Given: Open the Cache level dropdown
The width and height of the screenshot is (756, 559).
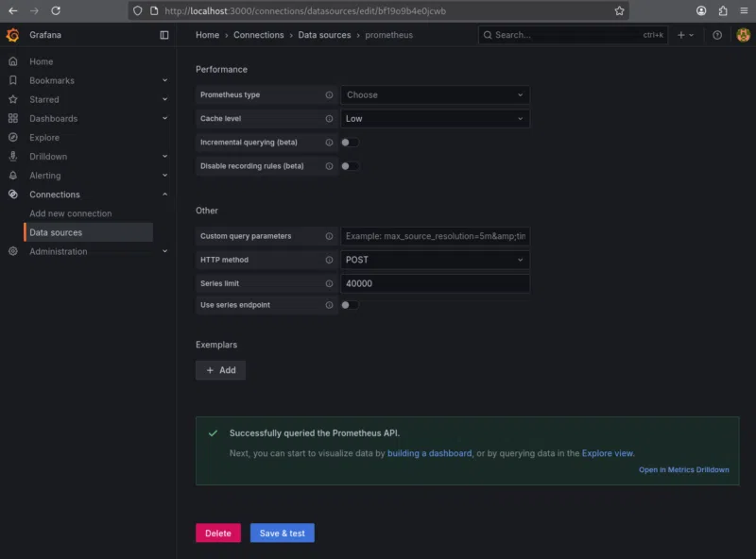Looking at the screenshot, I should click(x=435, y=119).
